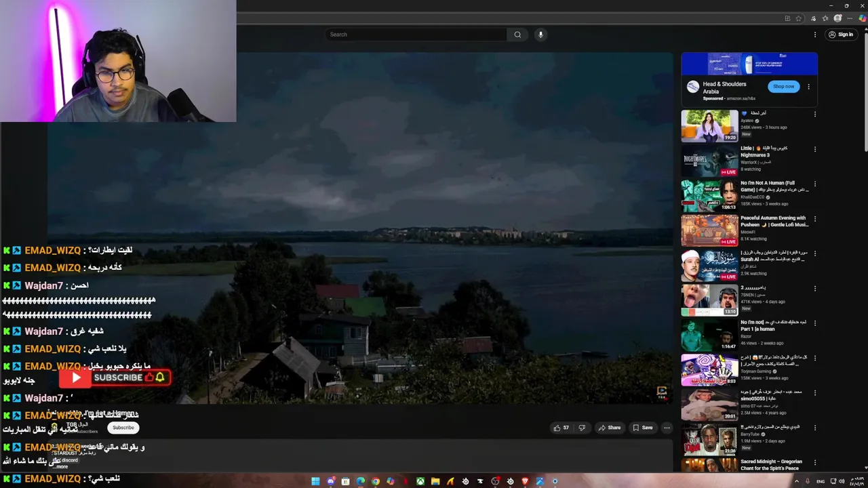The height and width of the screenshot is (488, 868).
Task: Open Razor video thumbnail 1:16:47
Action: tap(709, 335)
